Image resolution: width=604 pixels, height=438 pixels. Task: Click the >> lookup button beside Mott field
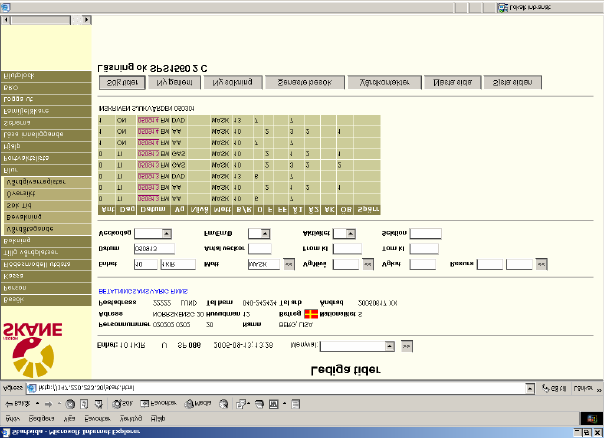(289, 264)
